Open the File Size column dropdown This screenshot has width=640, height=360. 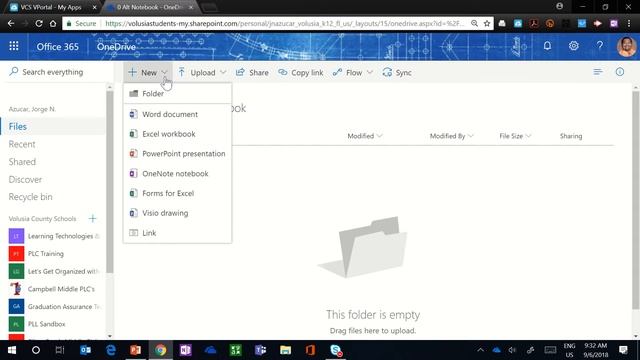coord(528,136)
